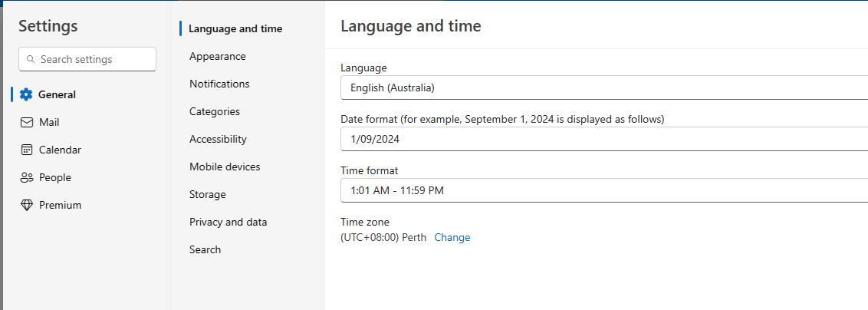Open Accessibility settings

click(x=218, y=139)
